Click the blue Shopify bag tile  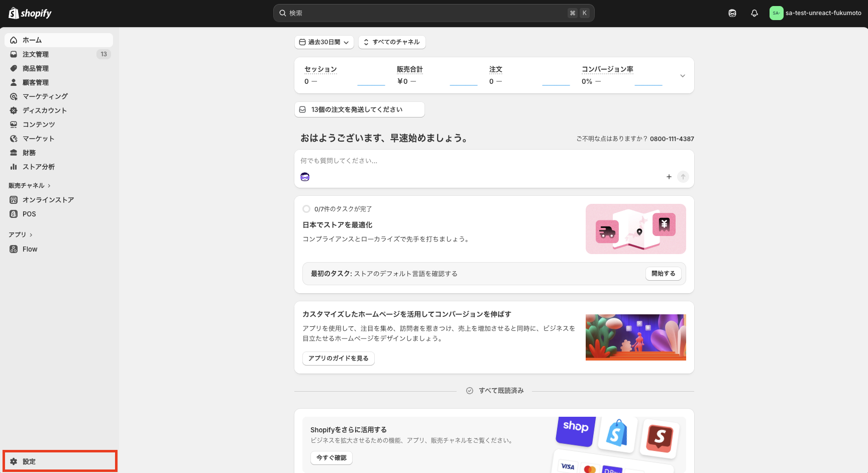[x=617, y=434]
